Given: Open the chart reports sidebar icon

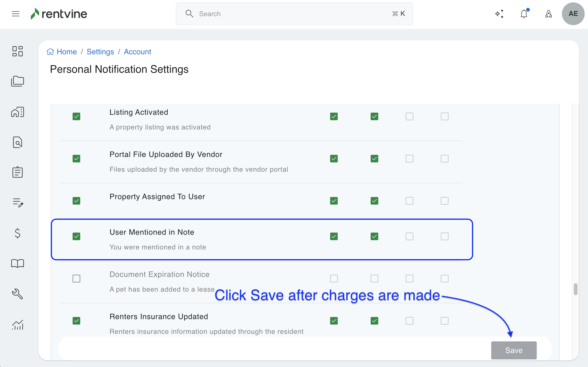Looking at the screenshot, I should click(x=18, y=325).
